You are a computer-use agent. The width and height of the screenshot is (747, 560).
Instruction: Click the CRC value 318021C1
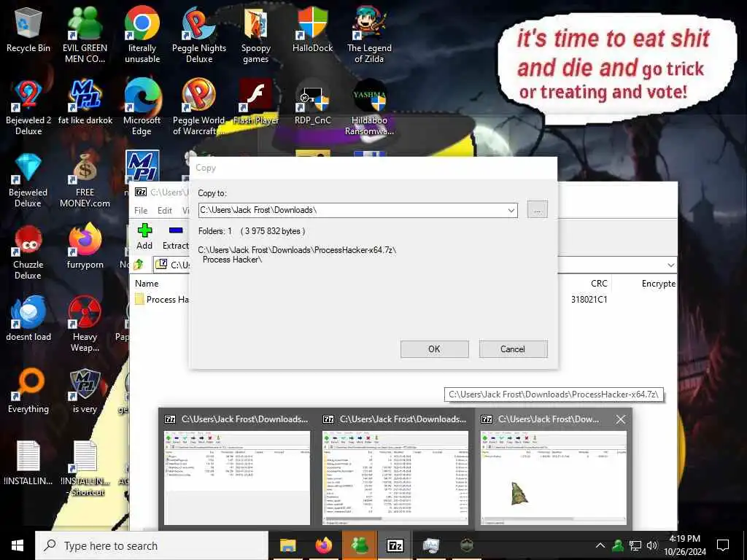[x=589, y=300]
